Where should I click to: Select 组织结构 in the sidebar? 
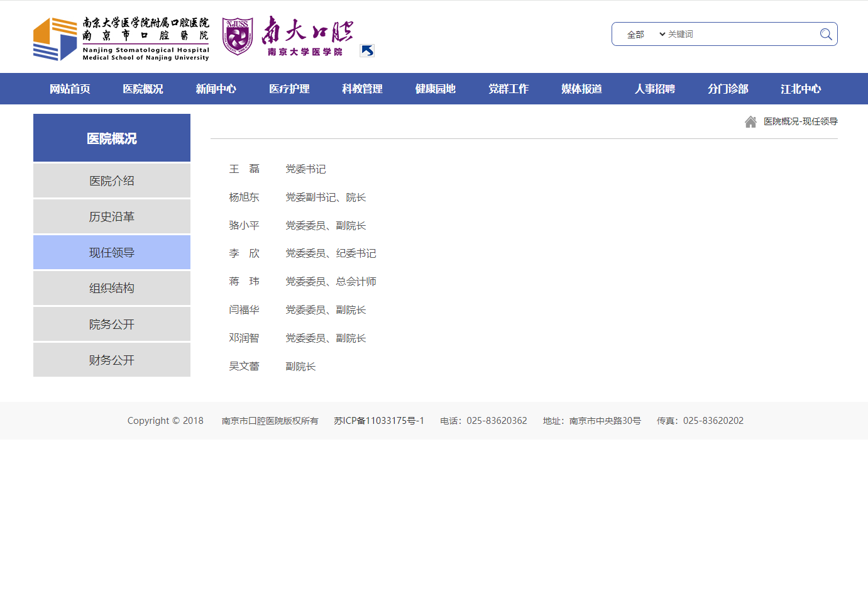tap(112, 288)
